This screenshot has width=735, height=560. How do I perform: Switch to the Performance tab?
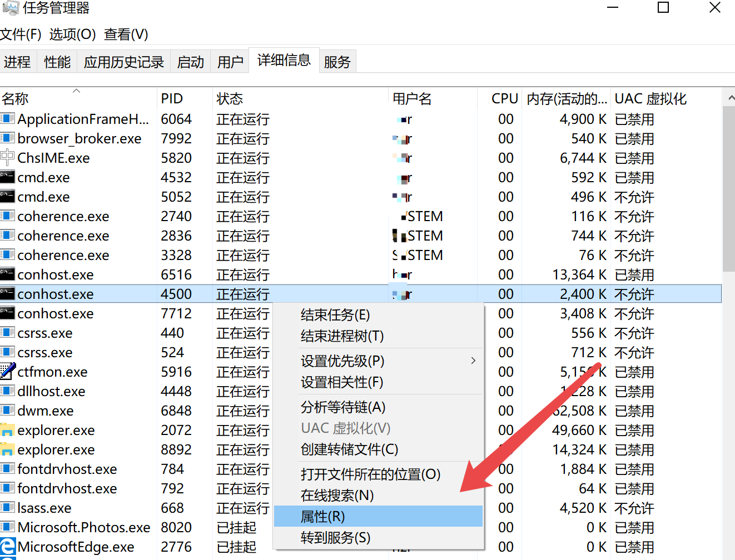(x=57, y=62)
